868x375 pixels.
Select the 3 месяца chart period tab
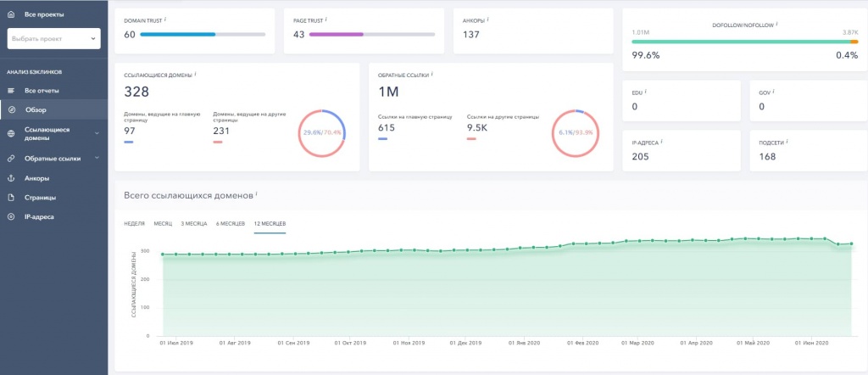pyautogui.click(x=194, y=223)
